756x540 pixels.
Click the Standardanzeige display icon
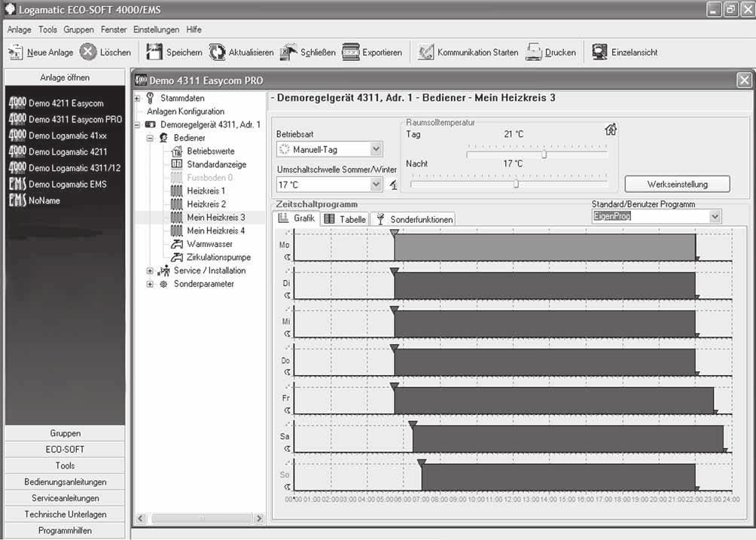[177, 164]
